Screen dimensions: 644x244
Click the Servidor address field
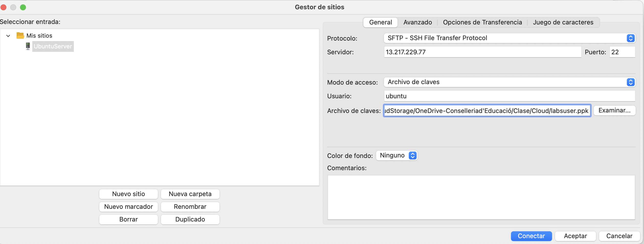(482, 52)
